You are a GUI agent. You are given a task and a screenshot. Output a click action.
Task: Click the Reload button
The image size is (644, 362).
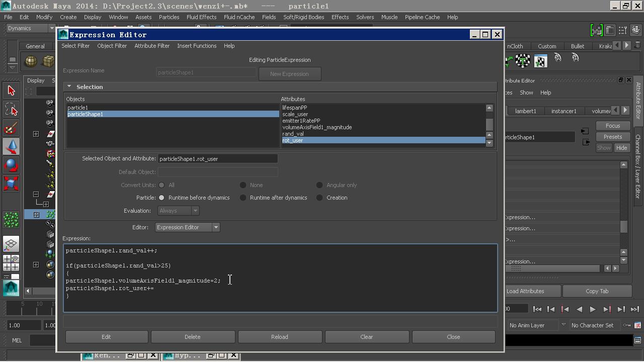pos(279,337)
